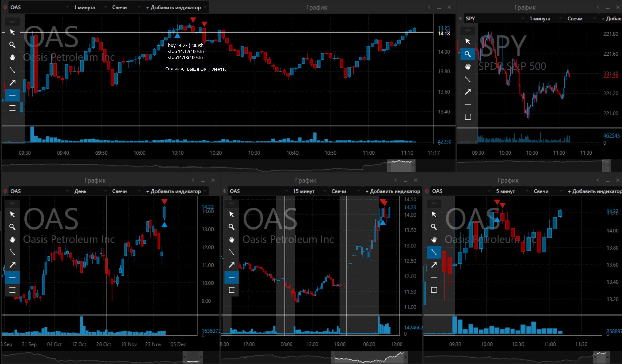Select the hand pan tool in OAS 5-minute chart
The width and height of the screenshot is (622, 364).
(x=434, y=240)
